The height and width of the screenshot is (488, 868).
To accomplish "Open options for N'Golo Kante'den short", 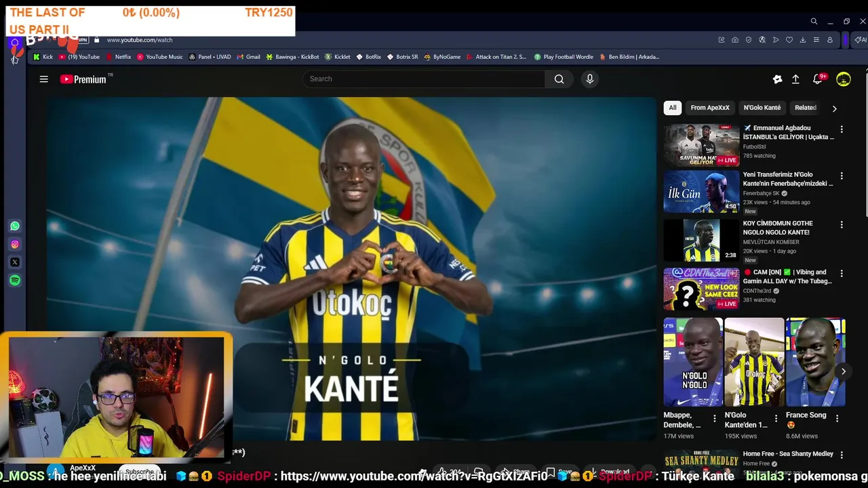I will (775, 419).
